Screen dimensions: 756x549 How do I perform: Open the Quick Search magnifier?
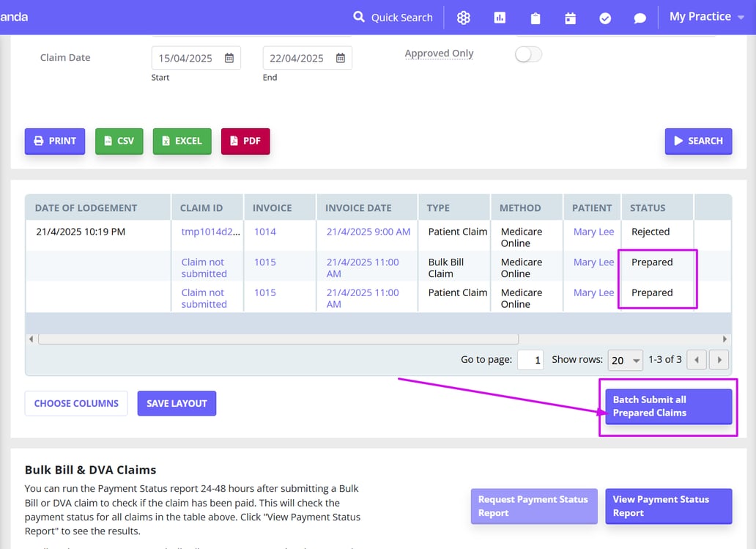[359, 17]
